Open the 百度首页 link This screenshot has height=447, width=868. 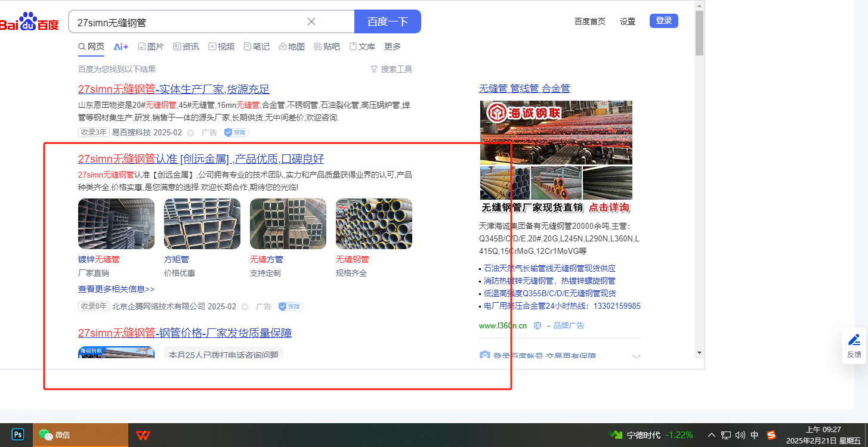point(590,21)
